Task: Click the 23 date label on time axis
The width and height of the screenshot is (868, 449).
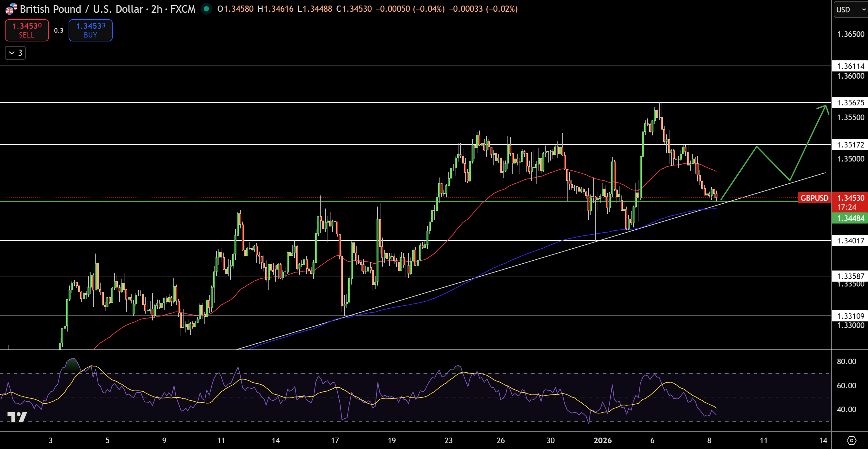Action: (448, 440)
